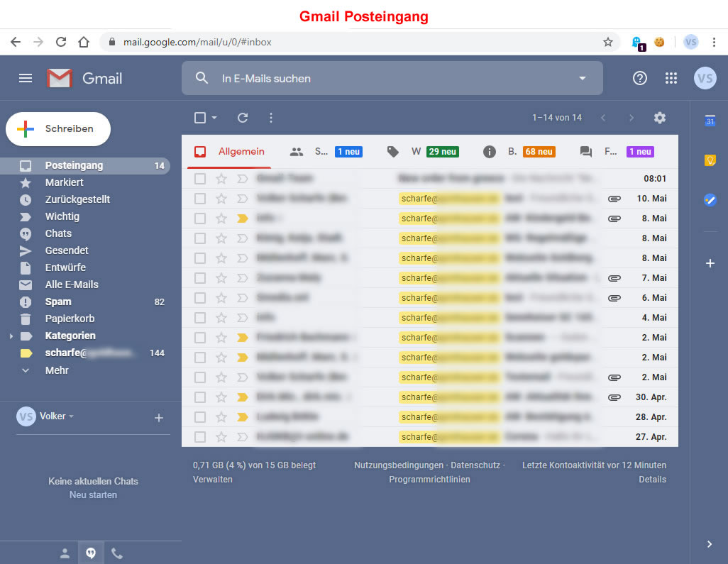Click the Neu starten chat link
The height and width of the screenshot is (564, 728).
pos(94,495)
